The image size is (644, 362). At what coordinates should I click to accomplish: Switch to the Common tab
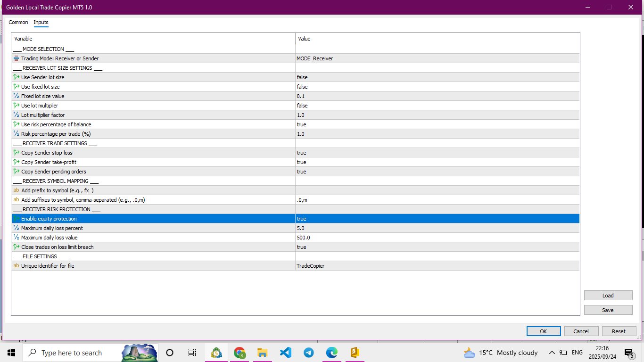18,22
